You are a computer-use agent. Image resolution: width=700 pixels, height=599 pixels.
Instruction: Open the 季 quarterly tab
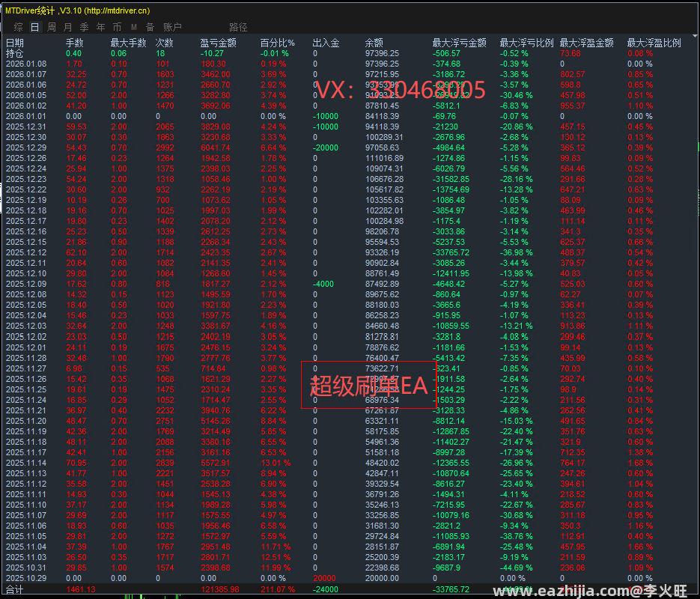pos(85,27)
